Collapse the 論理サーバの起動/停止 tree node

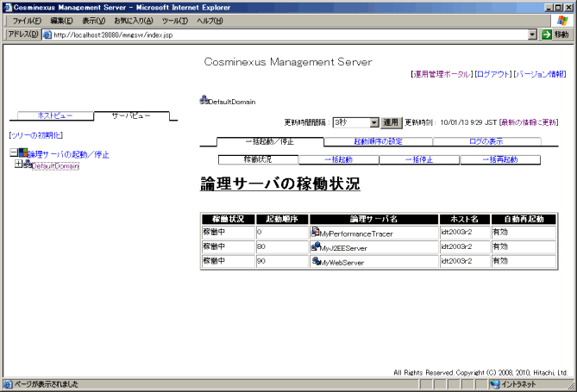coord(12,153)
